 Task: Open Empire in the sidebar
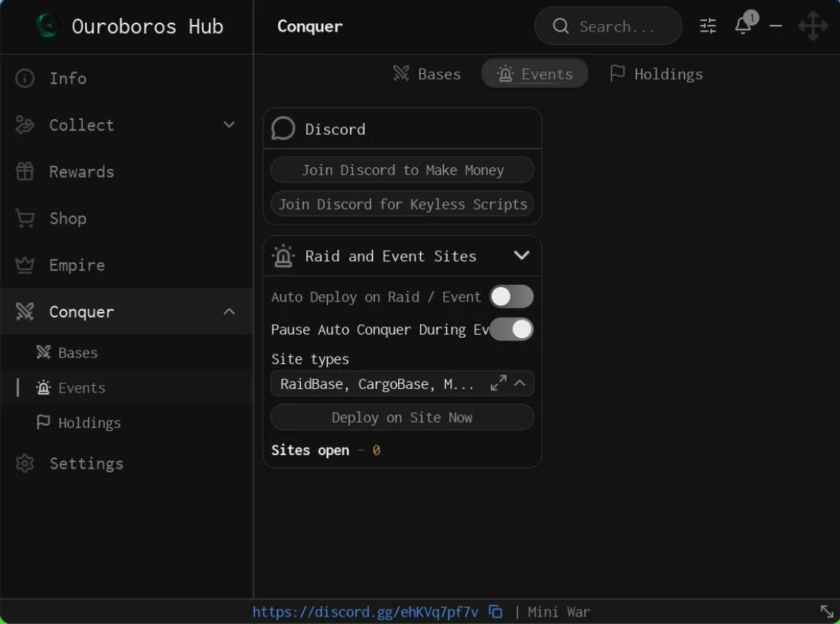point(127,265)
